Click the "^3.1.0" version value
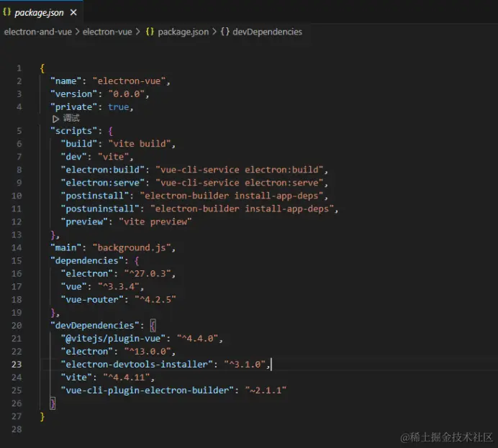Image resolution: width=498 pixels, height=448 pixels. pos(245,365)
